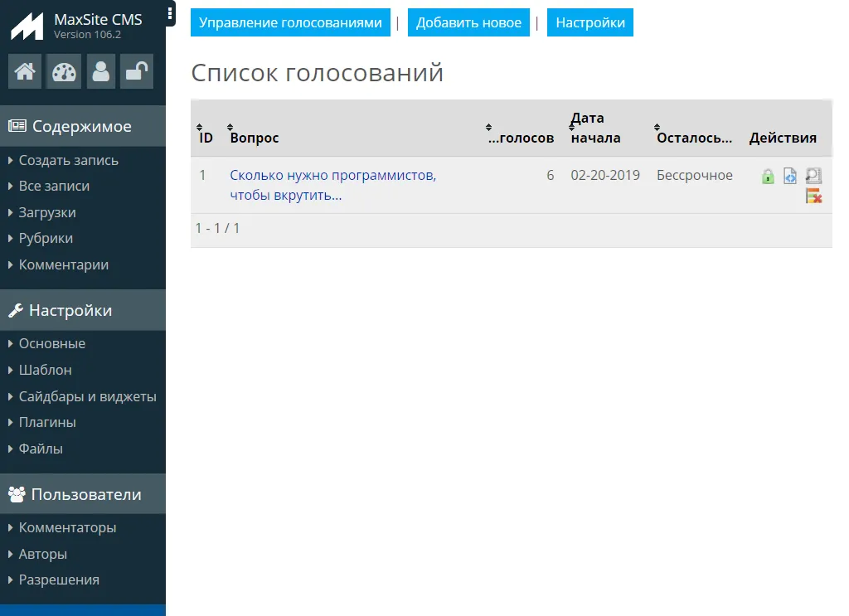The height and width of the screenshot is (616, 849).
Task: Click the magnifier results icon in the poll row
Action: click(813, 176)
